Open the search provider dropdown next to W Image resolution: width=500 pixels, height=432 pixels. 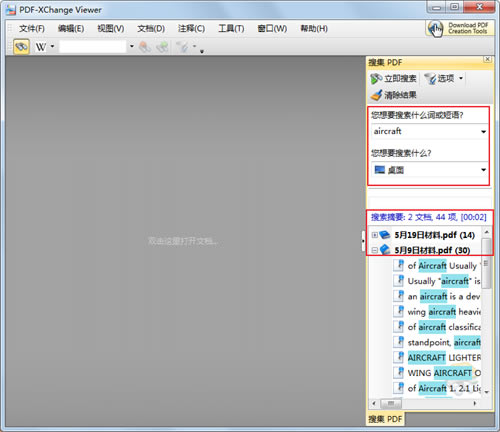(52, 46)
